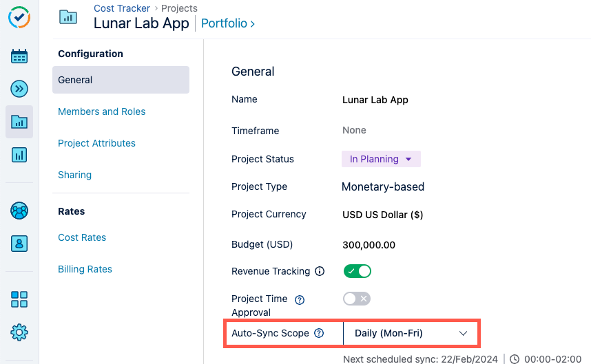Click the double-arrow planner sidebar icon

[x=19, y=89]
